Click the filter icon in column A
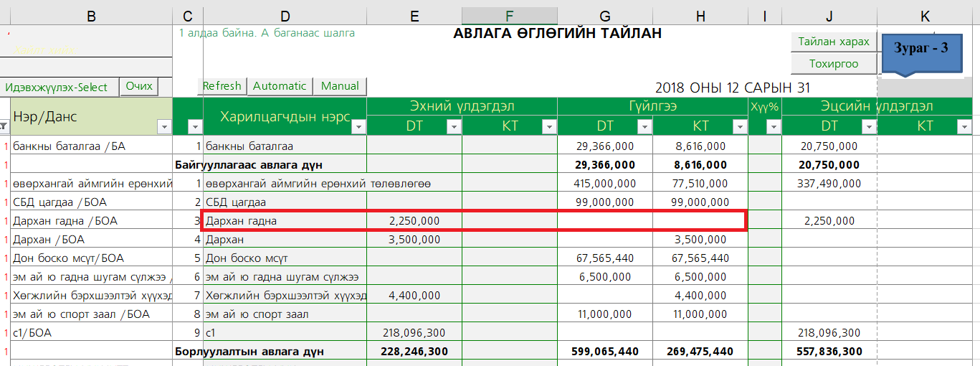 (x=4, y=127)
